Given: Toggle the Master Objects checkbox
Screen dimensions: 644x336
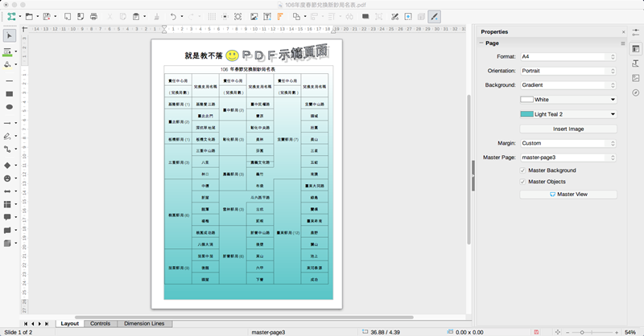Looking at the screenshot, I should 523,182.
